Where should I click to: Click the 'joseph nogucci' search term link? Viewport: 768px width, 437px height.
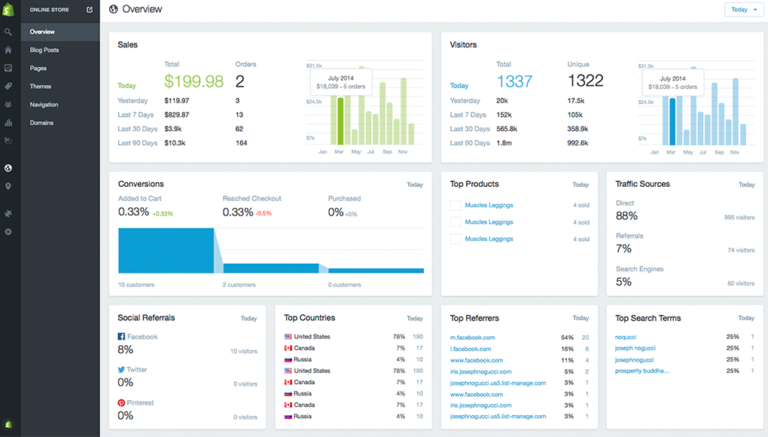pyautogui.click(x=636, y=348)
